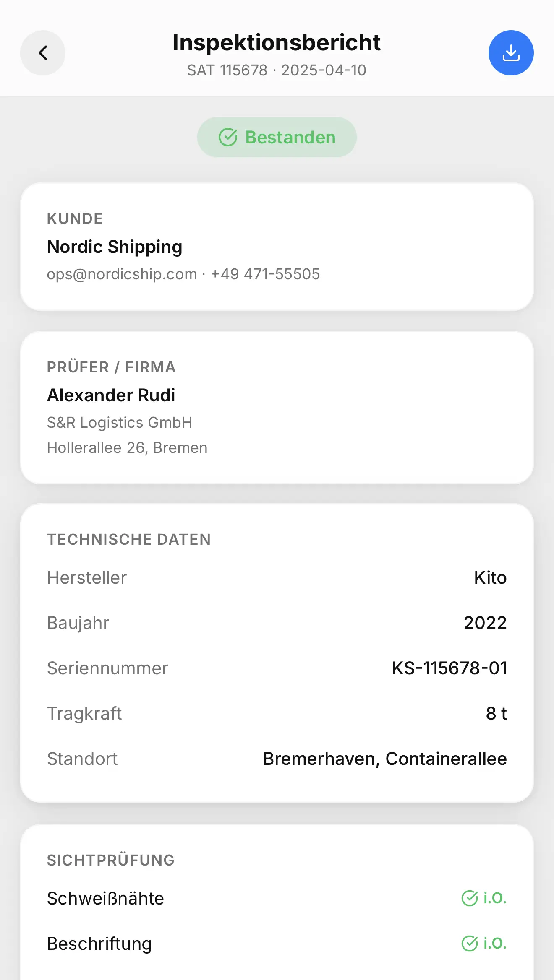Tap the S&R Logistics GmbH company line
Image resolution: width=554 pixels, height=980 pixels.
tap(120, 422)
